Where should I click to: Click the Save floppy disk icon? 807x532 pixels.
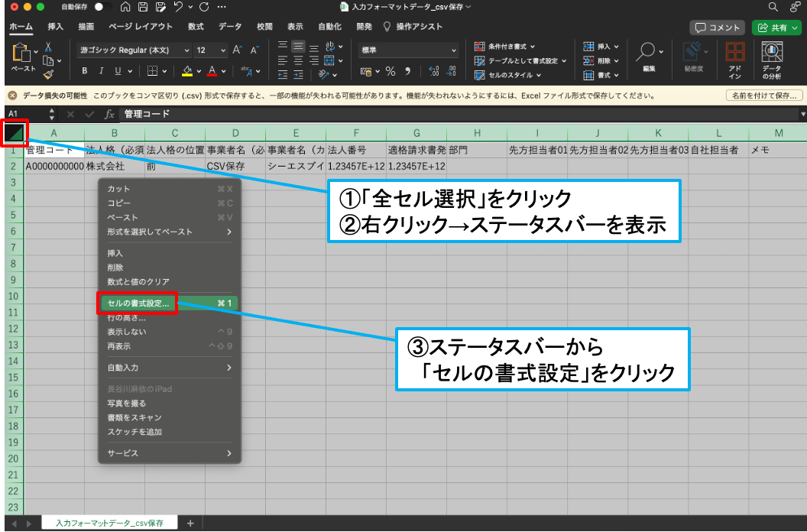click(143, 7)
